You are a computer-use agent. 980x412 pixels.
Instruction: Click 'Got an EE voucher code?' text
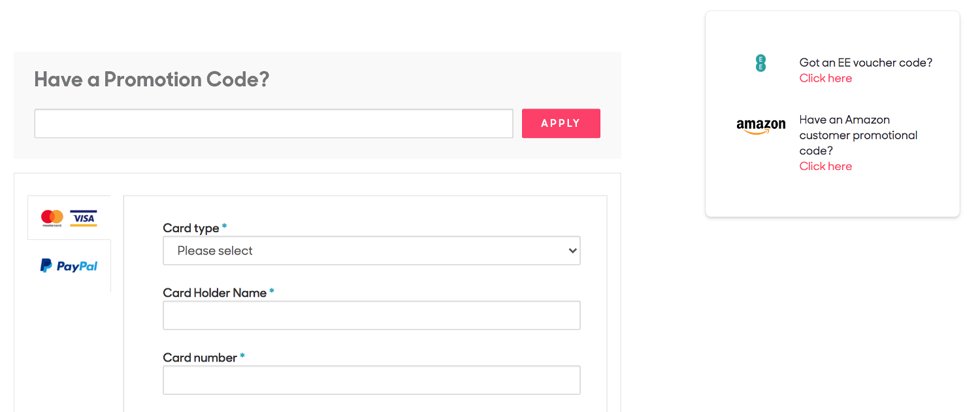pos(866,63)
